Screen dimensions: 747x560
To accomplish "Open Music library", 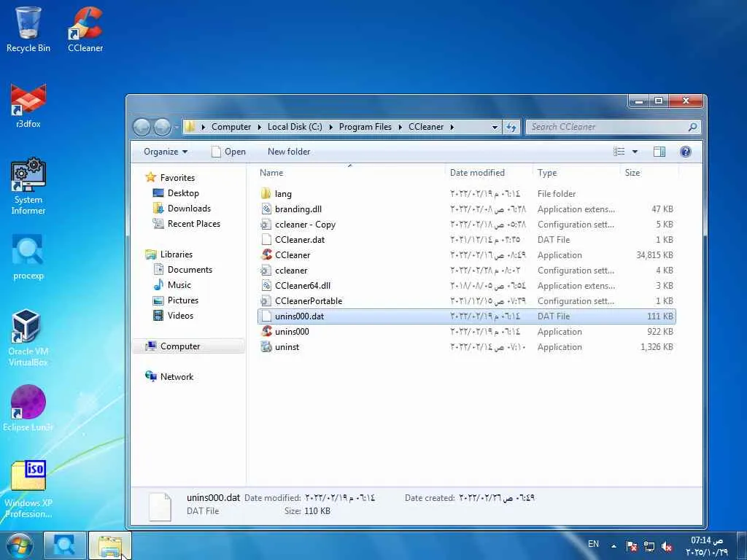I will pyautogui.click(x=172, y=285).
